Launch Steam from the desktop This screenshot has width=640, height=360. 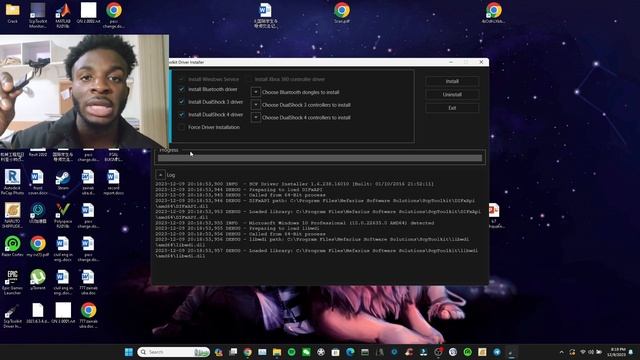tap(63, 180)
